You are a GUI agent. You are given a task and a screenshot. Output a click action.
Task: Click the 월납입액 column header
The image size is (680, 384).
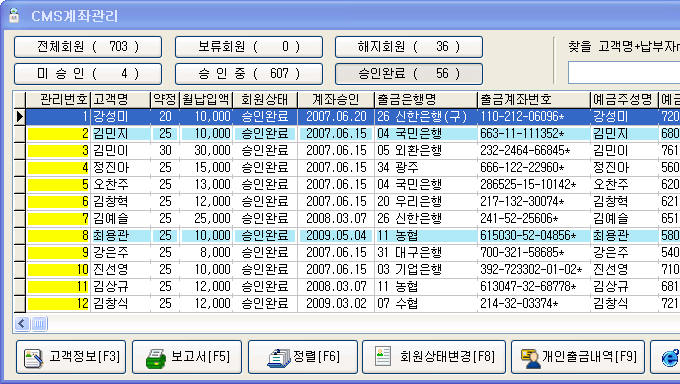pyautogui.click(x=206, y=100)
